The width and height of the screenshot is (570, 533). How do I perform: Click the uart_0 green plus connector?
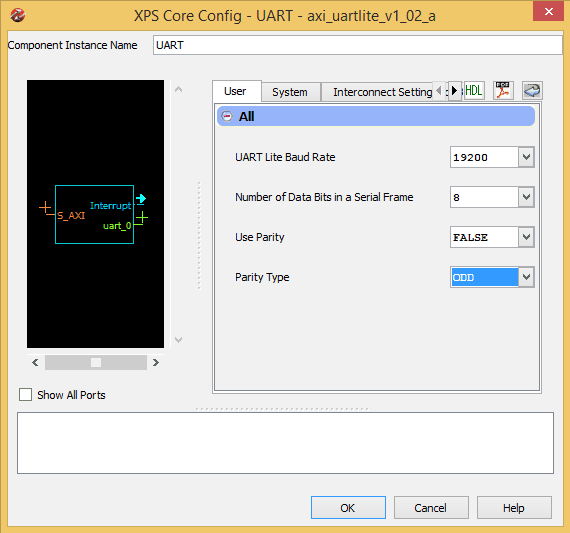[x=142, y=218]
